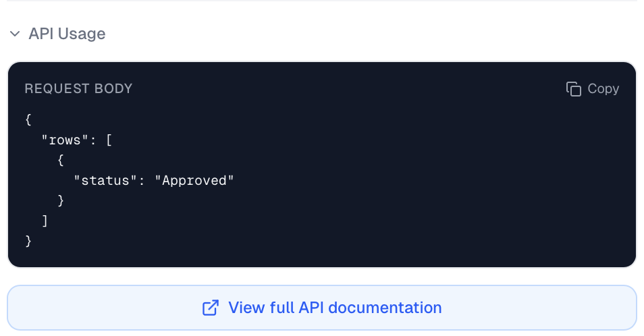Viewport: 644px width, 336px height.
Task: Click the REQUEST BODY label
Action: coord(78,88)
